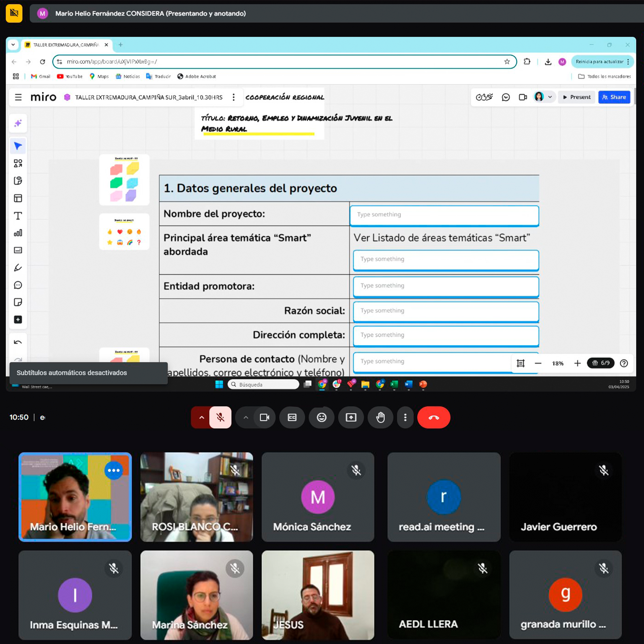Reload the Miro page
644x644 pixels.
pos(42,62)
